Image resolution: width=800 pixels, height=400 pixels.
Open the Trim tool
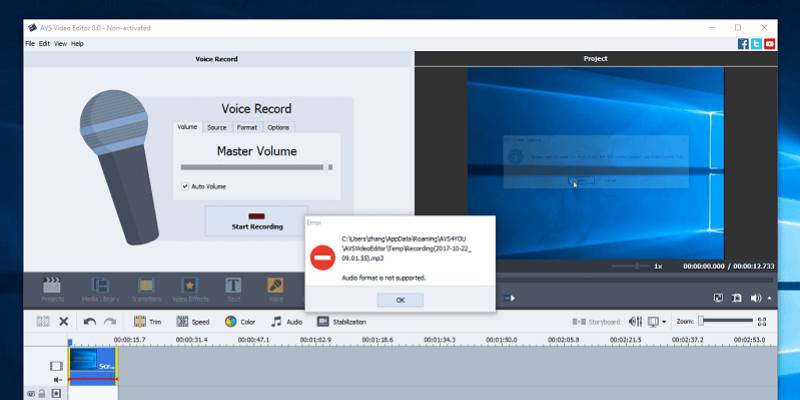pos(147,322)
